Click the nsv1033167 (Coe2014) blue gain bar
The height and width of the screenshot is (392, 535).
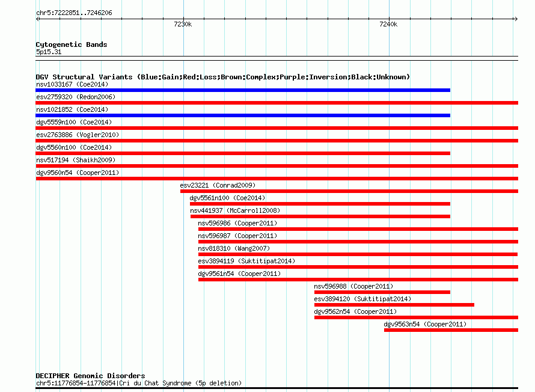pyautogui.click(x=243, y=90)
